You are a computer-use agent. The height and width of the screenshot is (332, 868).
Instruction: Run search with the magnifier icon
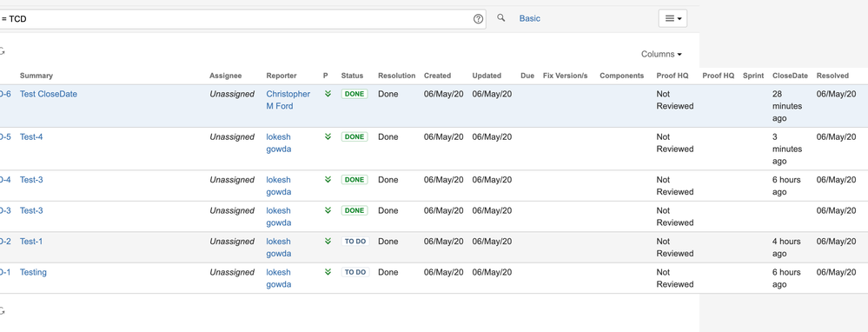[x=501, y=18]
